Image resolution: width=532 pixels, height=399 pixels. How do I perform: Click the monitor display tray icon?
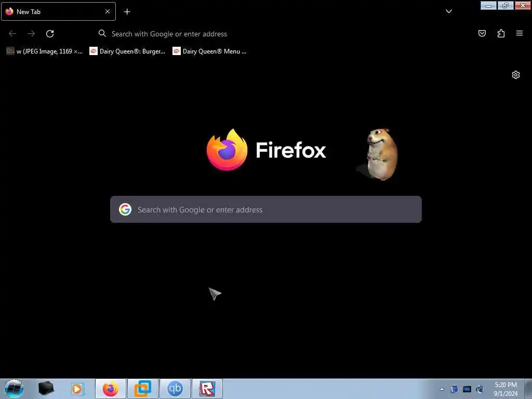[467, 389]
